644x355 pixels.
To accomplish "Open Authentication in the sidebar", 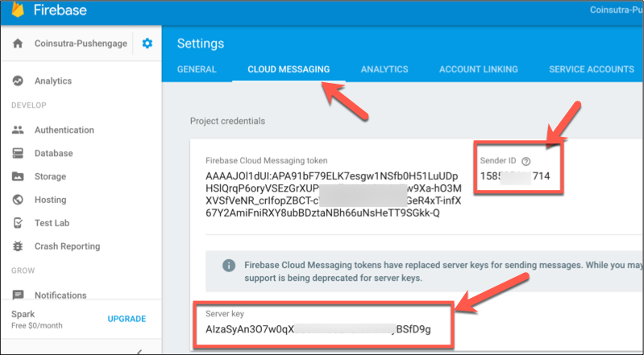I will [x=64, y=130].
